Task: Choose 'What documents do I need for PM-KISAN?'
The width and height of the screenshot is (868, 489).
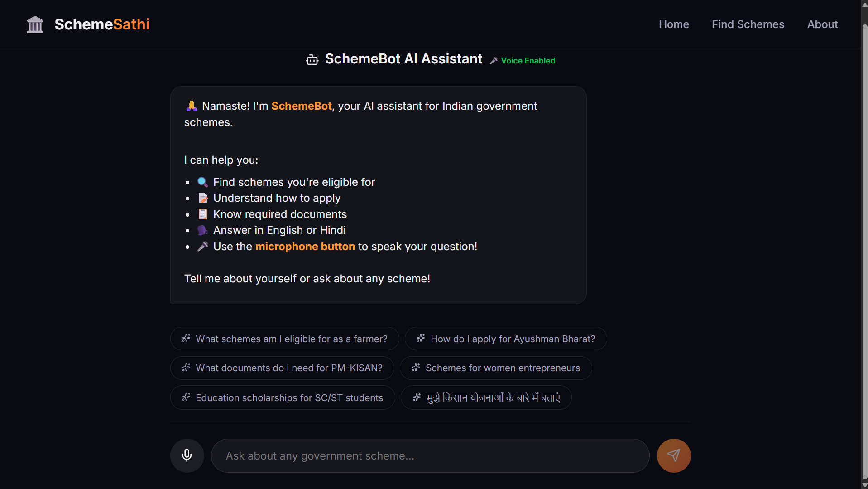Action: pos(289,368)
